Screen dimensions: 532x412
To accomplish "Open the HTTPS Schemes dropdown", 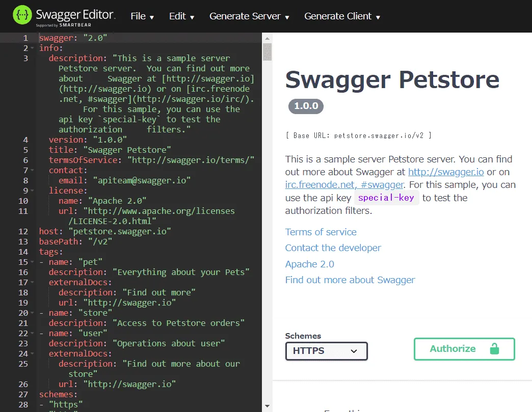I will click(x=326, y=351).
